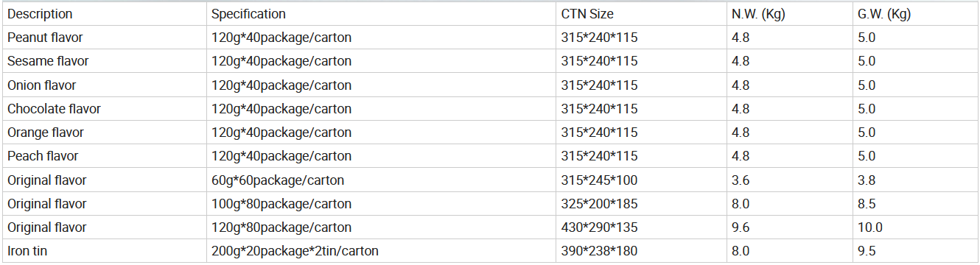
Task: Click the G.W. (Kg) column header
Action: tap(915, 14)
